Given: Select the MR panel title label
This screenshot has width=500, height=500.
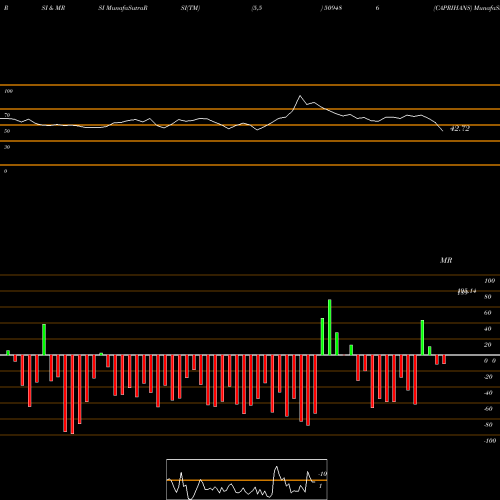Looking at the screenshot, I should [446, 260].
